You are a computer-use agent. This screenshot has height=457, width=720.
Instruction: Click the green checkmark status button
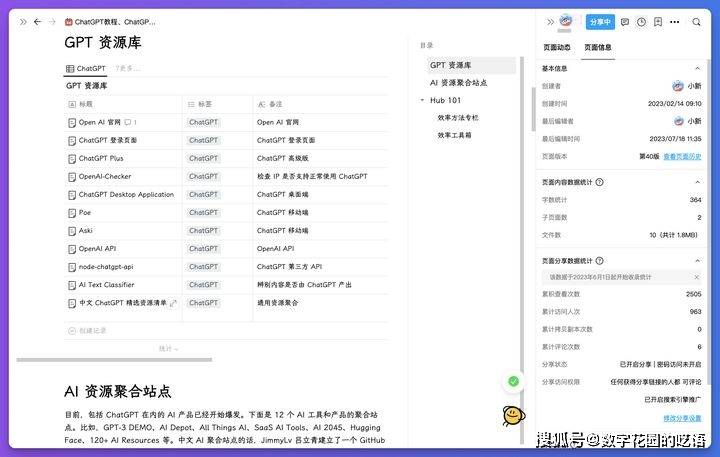513,381
